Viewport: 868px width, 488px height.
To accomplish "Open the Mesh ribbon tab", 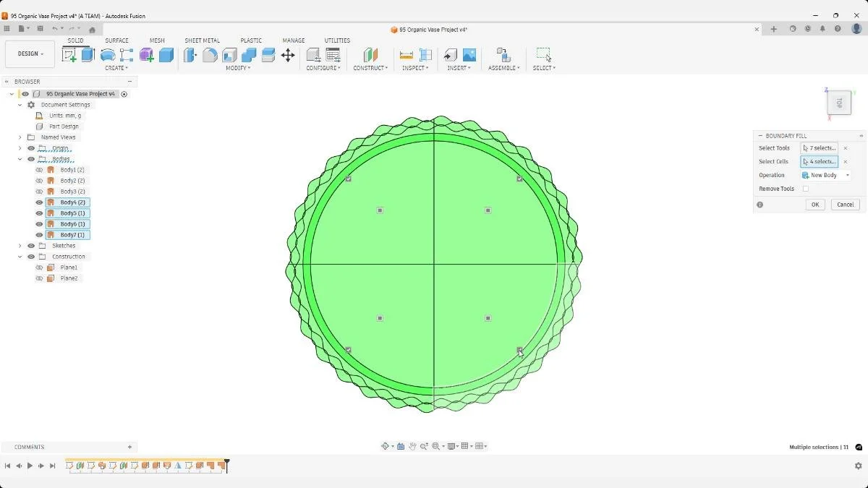I will (x=156, y=40).
